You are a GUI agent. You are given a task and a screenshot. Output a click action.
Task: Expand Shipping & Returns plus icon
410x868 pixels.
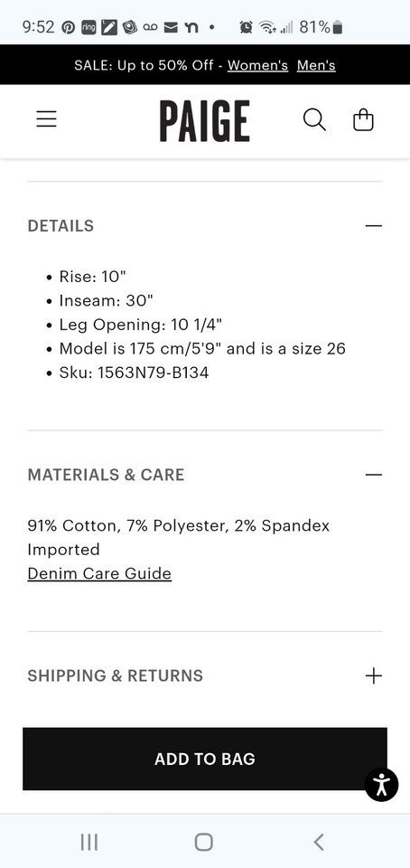(374, 675)
